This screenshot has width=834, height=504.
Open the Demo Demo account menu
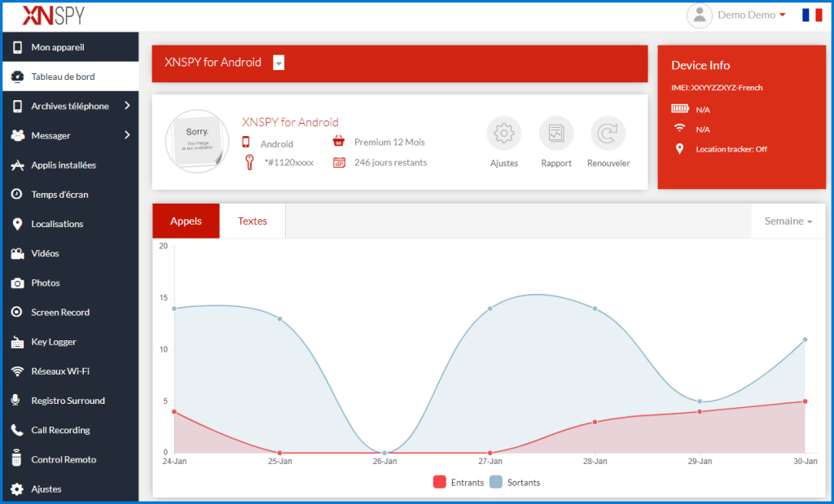pyautogui.click(x=751, y=15)
